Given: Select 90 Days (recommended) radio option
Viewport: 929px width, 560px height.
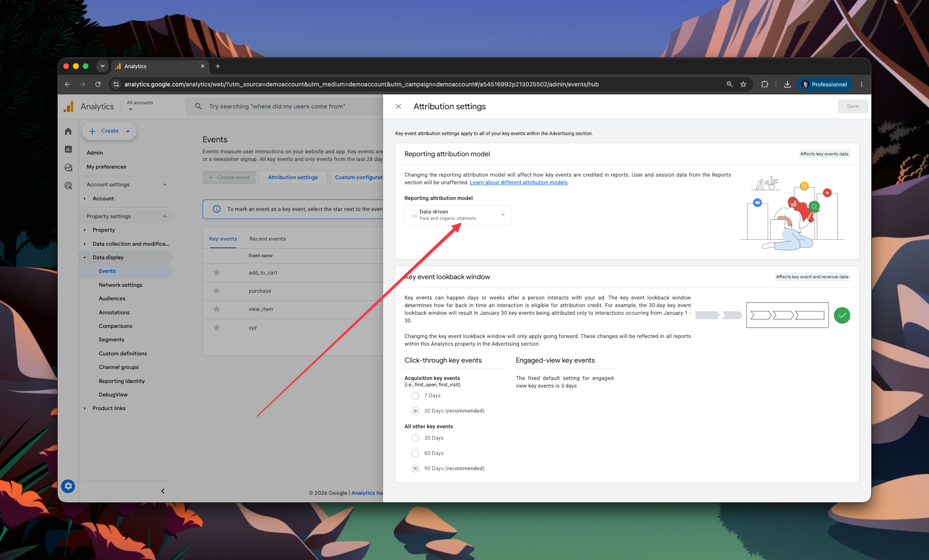Looking at the screenshot, I should point(415,469).
